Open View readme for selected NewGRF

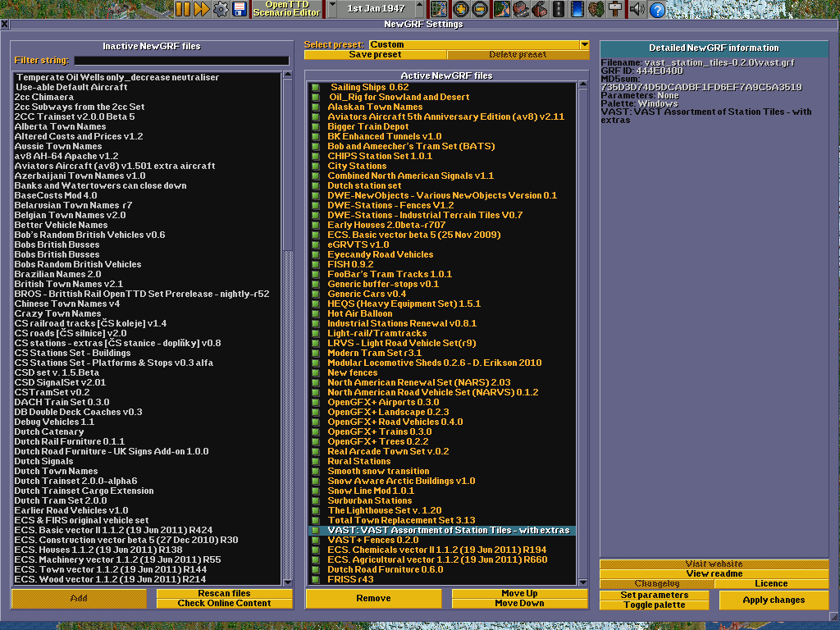714,573
